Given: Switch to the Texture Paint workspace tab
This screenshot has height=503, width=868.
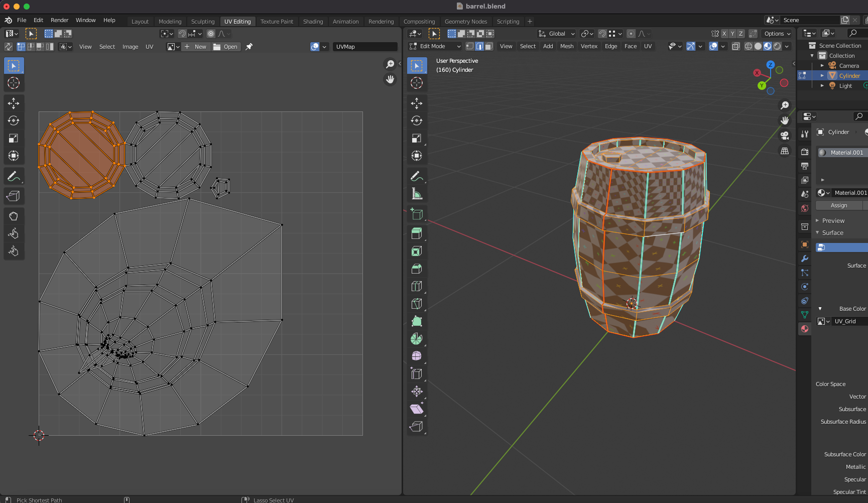Looking at the screenshot, I should coord(277,22).
